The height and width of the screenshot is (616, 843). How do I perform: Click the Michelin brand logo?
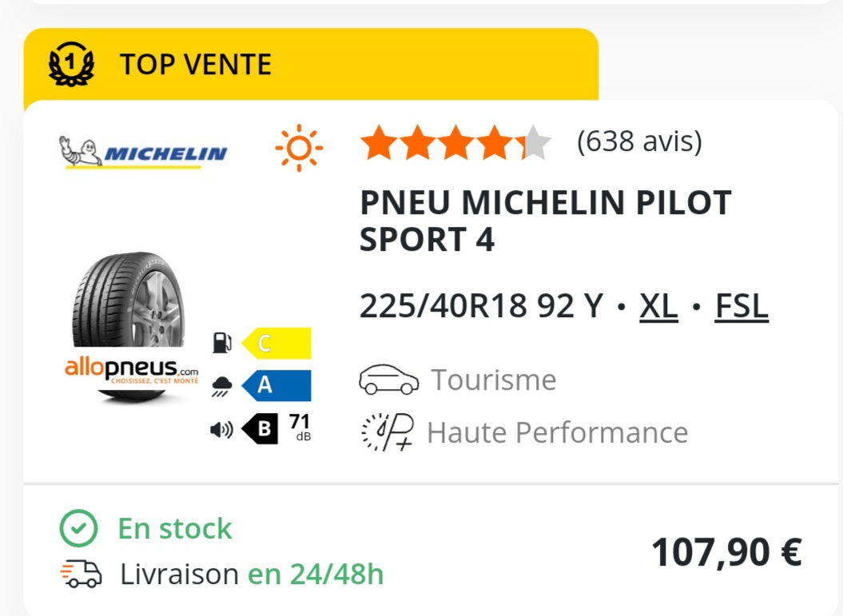(143, 152)
